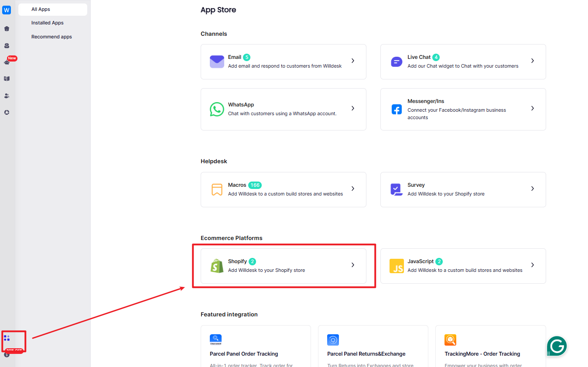Click the Featured integration section heading
Viewport: 588px width, 367px height.
(229, 314)
